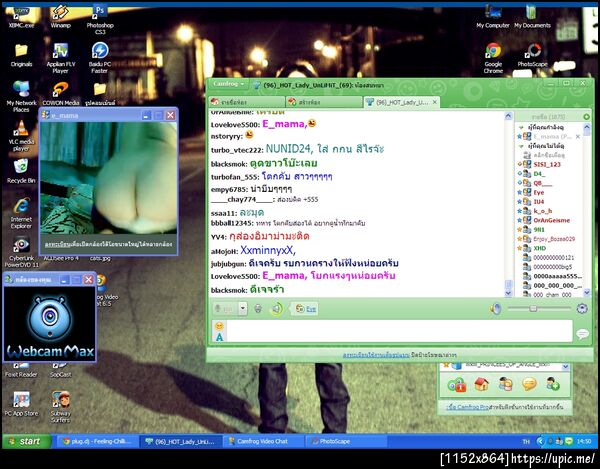This screenshot has width=600, height=469.
Task: Open the Camfrog menu dropdown in the title bar
Action: pos(229,84)
